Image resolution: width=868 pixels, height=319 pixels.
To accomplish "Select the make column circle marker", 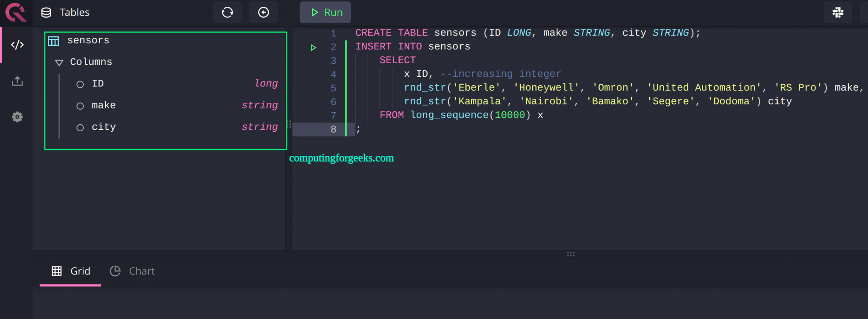I will pyautogui.click(x=80, y=106).
